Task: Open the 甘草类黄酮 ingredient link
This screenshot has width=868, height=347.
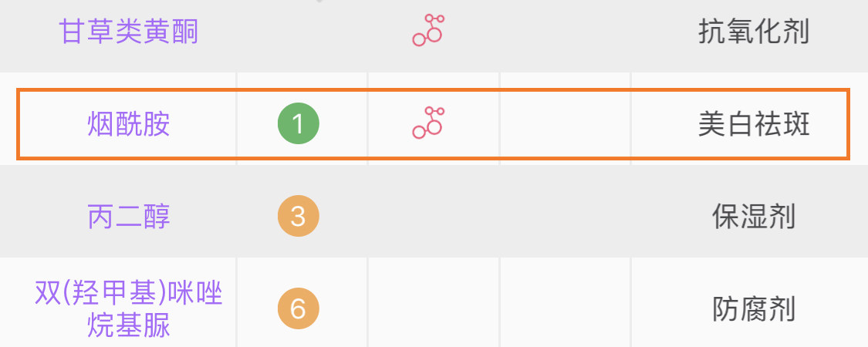Action: click(128, 32)
